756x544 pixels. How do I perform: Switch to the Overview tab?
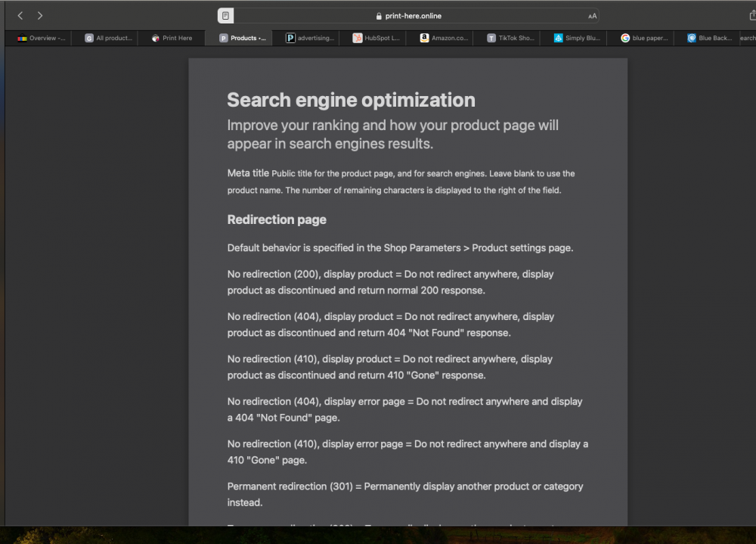(38, 38)
